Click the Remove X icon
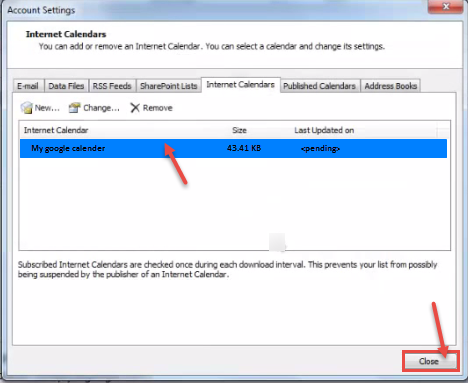This screenshot has width=468, height=383. click(x=135, y=108)
